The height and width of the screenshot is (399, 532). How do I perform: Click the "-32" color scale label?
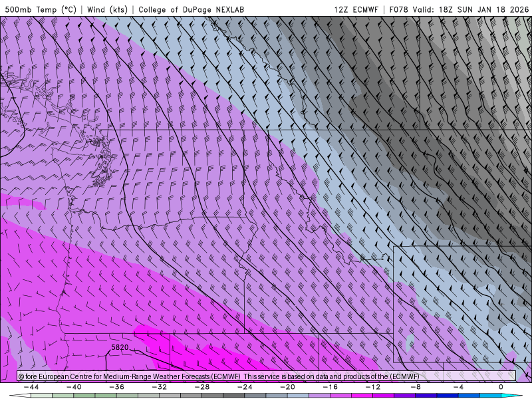click(159, 387)
